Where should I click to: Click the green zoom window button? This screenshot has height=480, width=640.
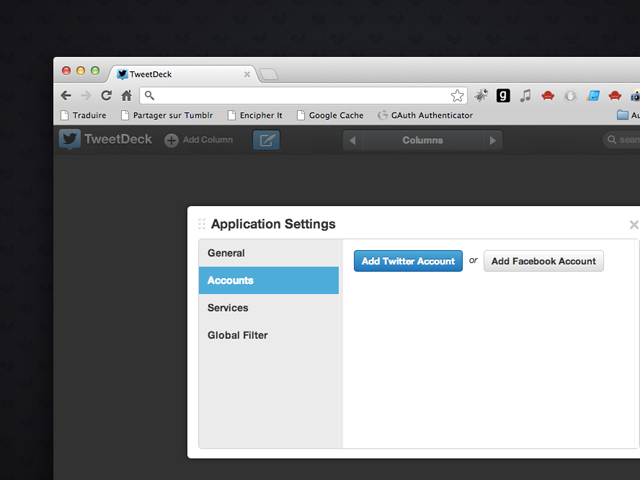tap(95, 71)
